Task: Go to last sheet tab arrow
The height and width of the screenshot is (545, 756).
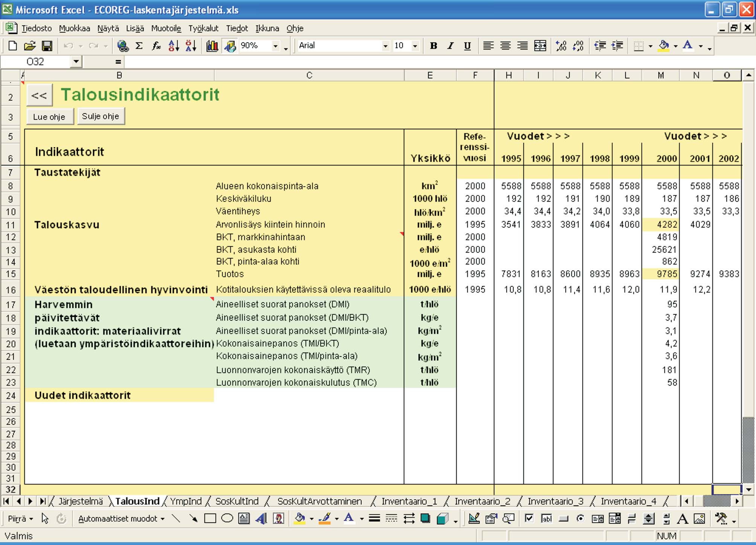Action: click(x=43, y=501)
